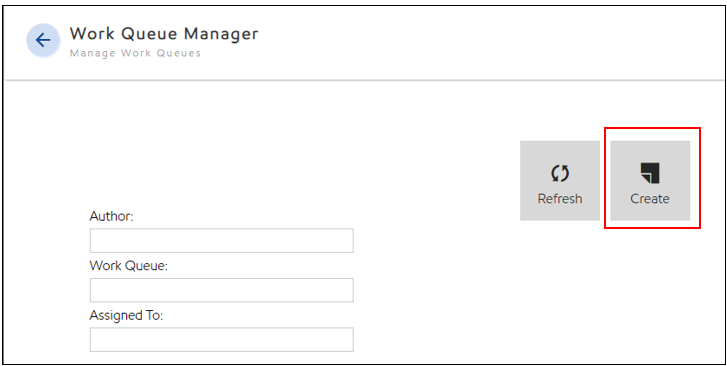Click the red highlight border around Create
This screenshot has height=366, width=727.
pos(652,128)
